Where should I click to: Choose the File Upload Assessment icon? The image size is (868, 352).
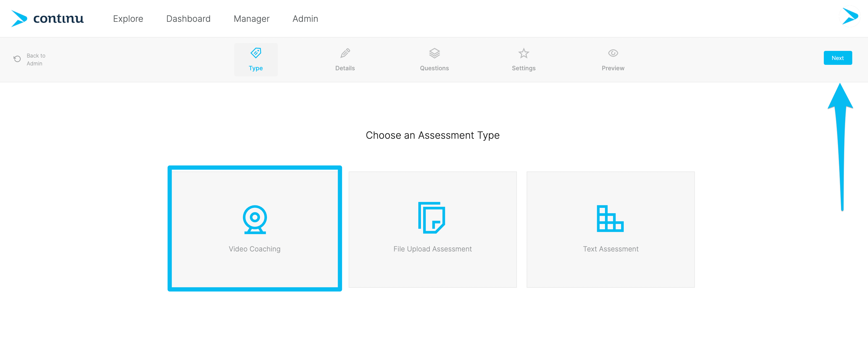pyautogui.click(x=432, y=218)
